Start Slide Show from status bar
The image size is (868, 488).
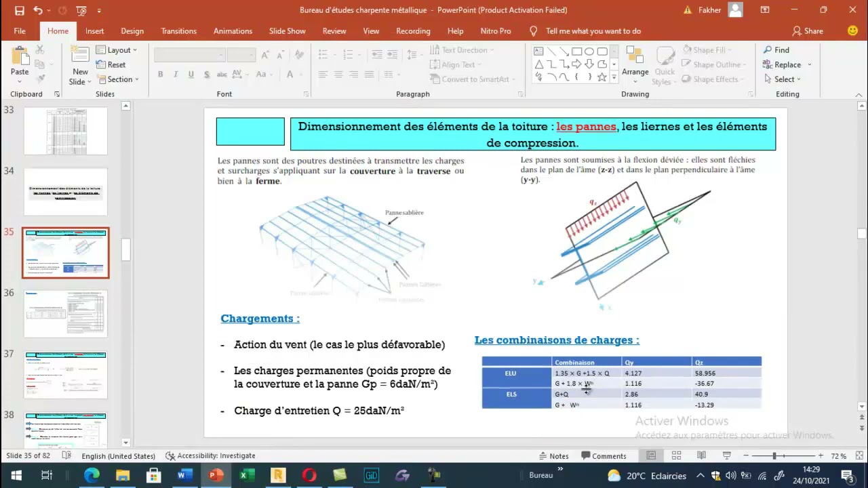coord(726,456)
